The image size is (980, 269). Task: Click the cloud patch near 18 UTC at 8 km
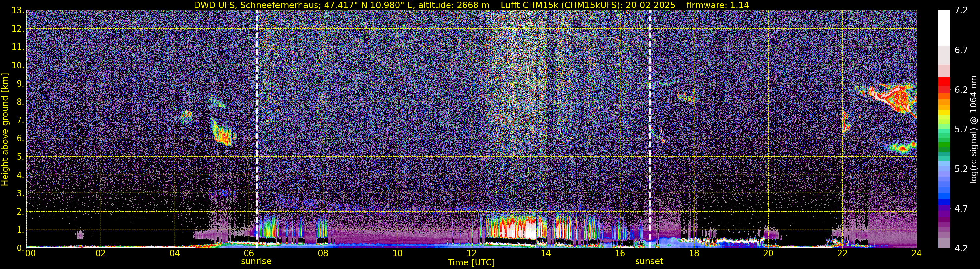[x=687, y=95]
